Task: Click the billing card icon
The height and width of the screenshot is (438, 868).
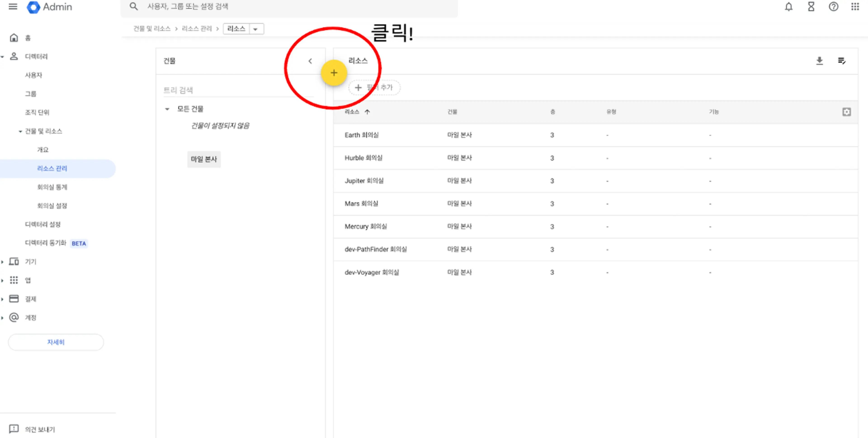Action: tap(14, 299)
